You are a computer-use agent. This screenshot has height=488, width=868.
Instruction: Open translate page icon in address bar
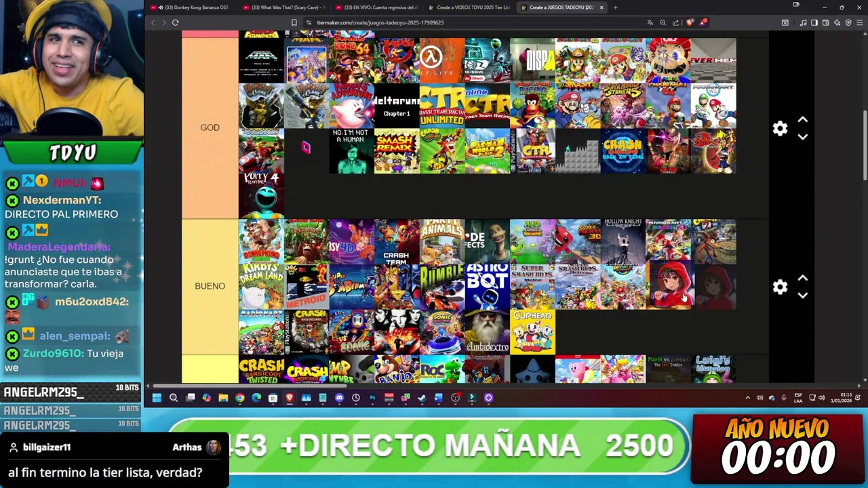652,22
